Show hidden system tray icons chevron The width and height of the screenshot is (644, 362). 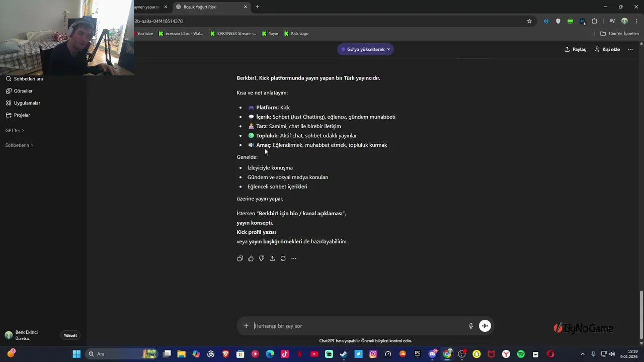pyautogui.click(x=583, y=354)
